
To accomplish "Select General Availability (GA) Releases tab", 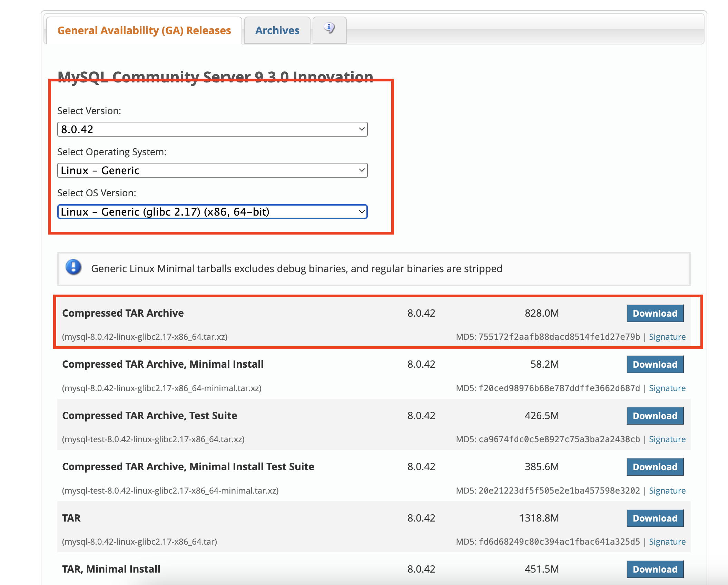I will coord(144,31).
